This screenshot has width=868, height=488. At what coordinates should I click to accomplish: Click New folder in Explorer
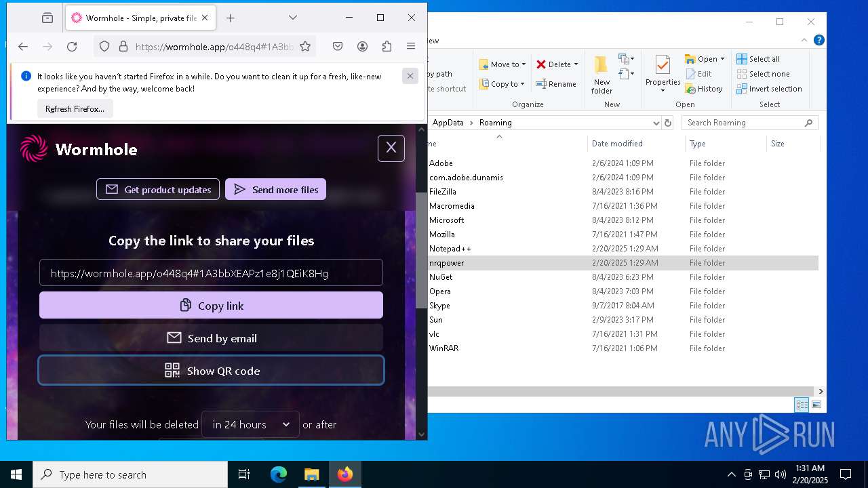click(x=601, y=75)
